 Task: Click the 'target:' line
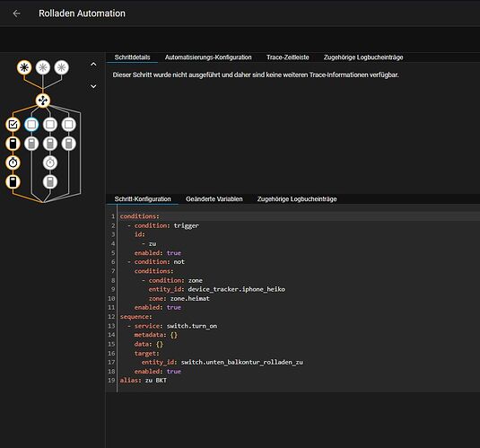146,354
